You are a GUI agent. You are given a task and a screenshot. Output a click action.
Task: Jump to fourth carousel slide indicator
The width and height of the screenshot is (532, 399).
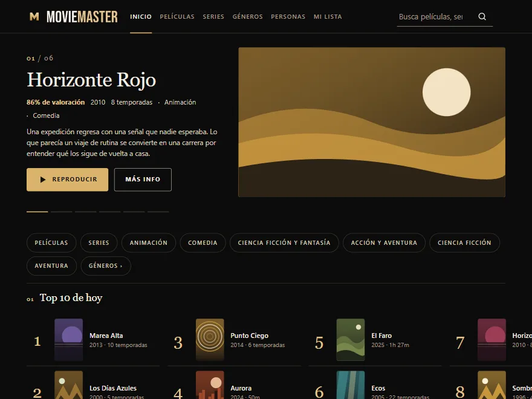pos(109,212)
